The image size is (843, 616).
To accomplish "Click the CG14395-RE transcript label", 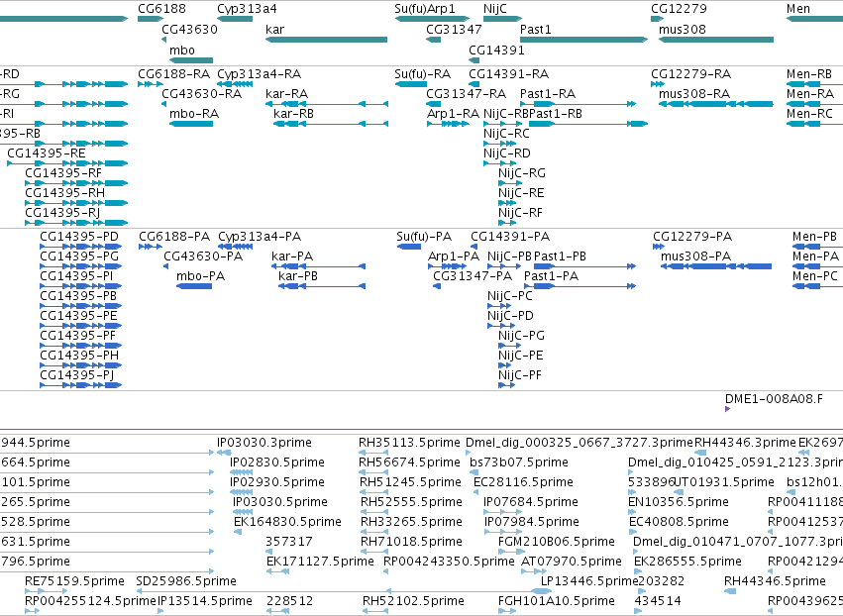I will 47,154.
